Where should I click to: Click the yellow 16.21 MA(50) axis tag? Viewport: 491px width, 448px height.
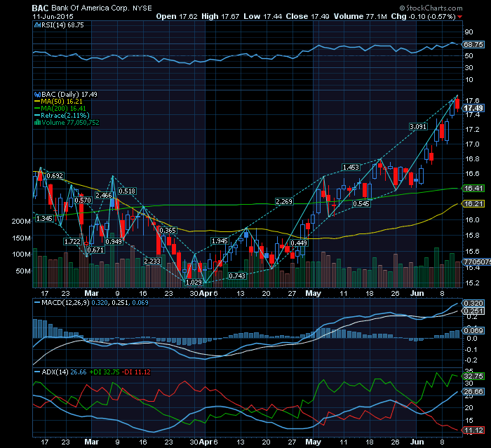473,204
